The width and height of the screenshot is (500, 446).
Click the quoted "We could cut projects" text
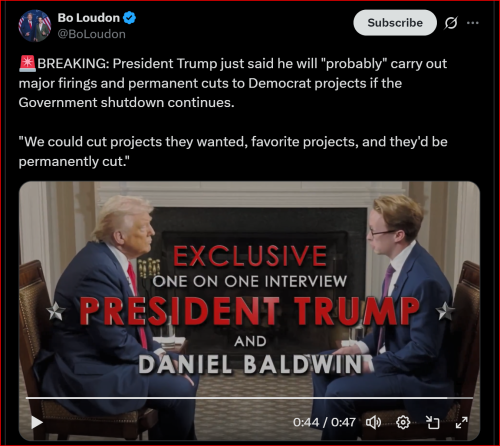tap(233, 152)
